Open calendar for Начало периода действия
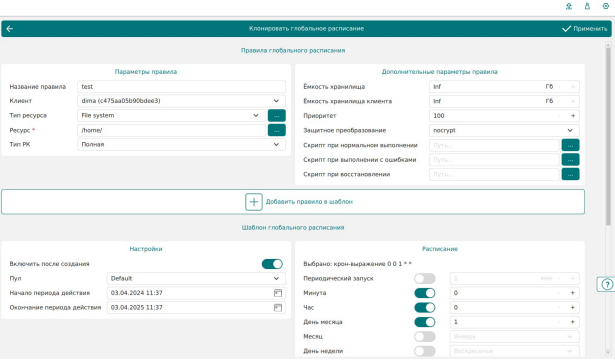This screenshot has height=362, width=615. click(278, 293)
